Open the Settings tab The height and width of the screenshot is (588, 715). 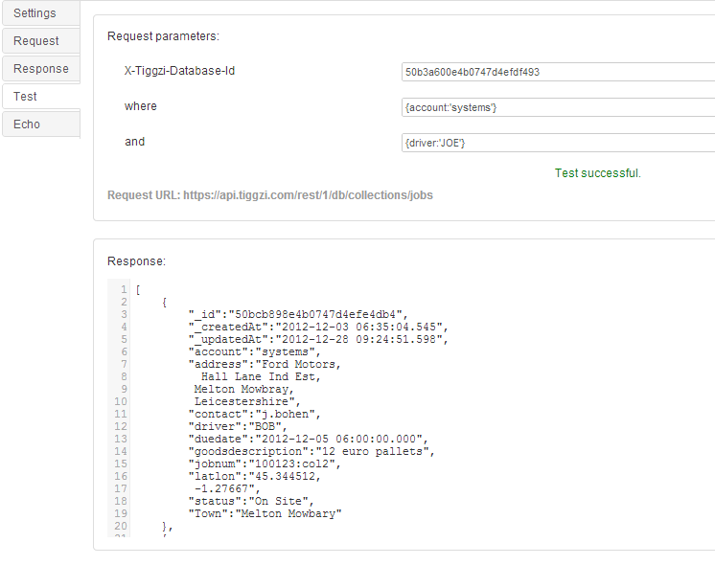(35, 13)
